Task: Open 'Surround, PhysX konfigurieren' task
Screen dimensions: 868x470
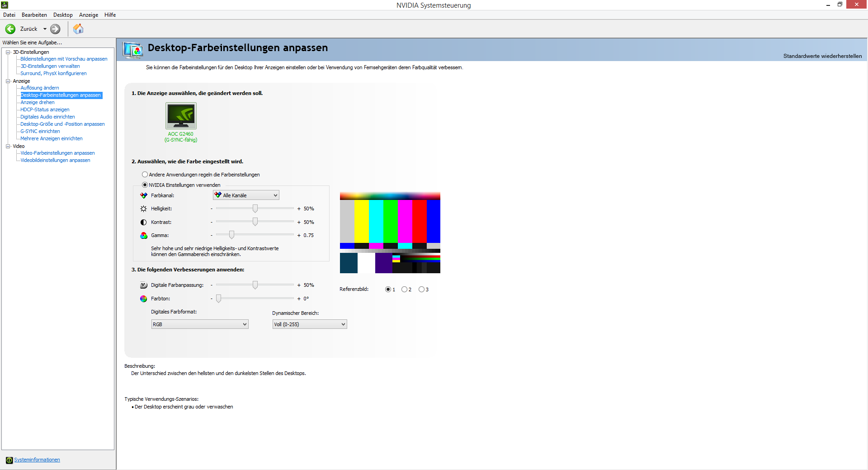Action: pyautogui.click(x=53, y=73)
